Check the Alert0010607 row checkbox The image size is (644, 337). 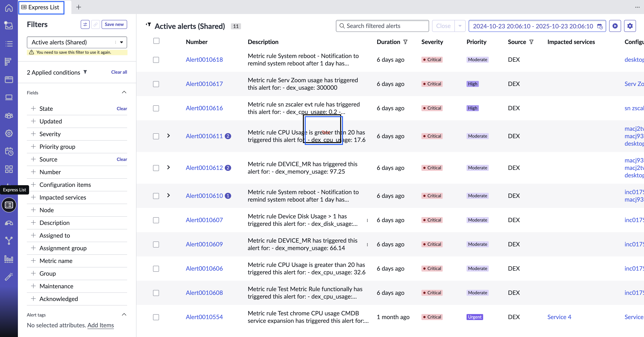tap(156, 220)
